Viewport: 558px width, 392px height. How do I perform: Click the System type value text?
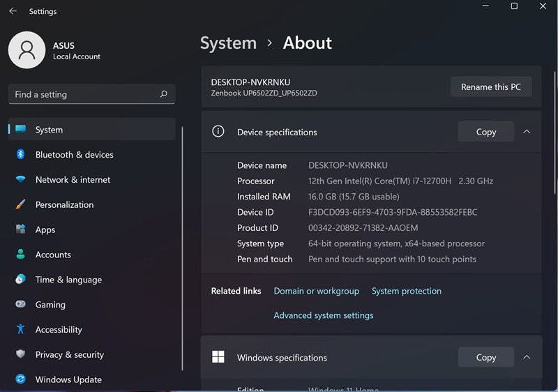coord(396,243)
